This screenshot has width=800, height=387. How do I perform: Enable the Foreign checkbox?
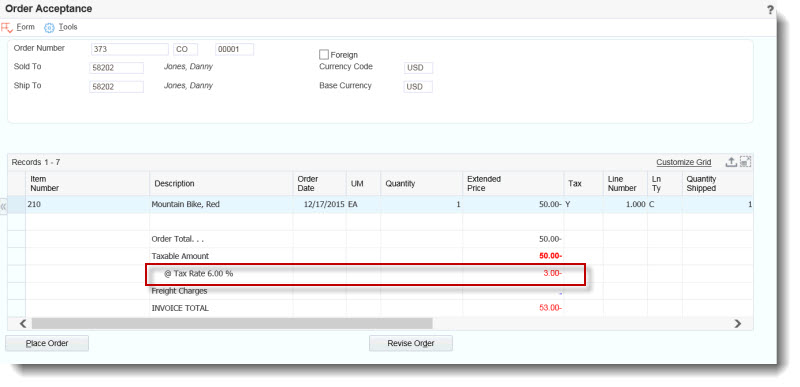pos(323,54)
